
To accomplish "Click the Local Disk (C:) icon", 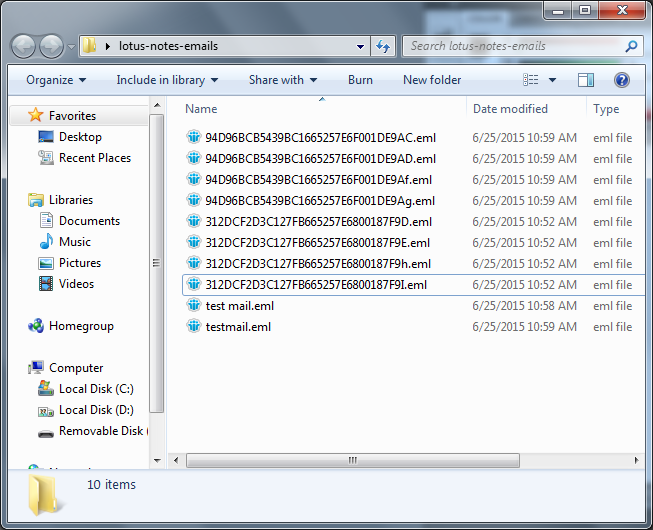I will point(45,388).
